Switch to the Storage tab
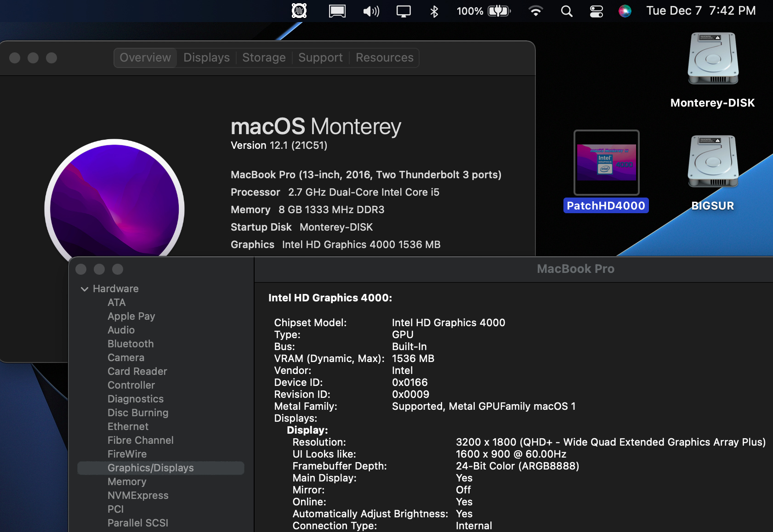 point(264,57)
